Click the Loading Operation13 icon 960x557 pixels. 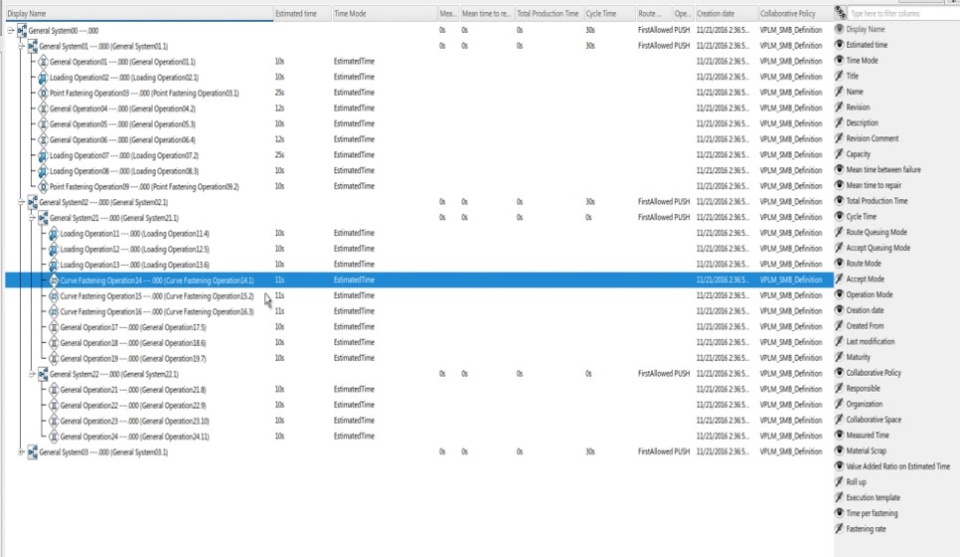pyautogui.click(x=53, y=265)
